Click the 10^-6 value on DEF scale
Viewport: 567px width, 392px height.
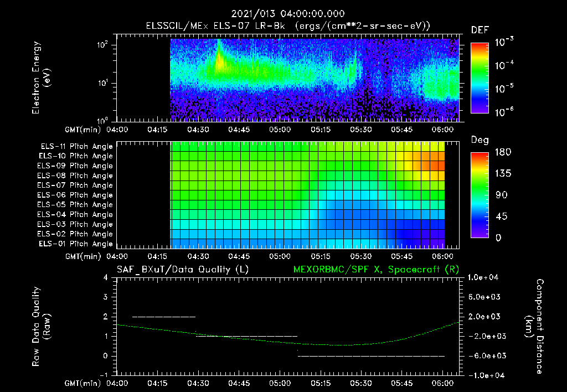pyautogui.click(x=504, y=112)
